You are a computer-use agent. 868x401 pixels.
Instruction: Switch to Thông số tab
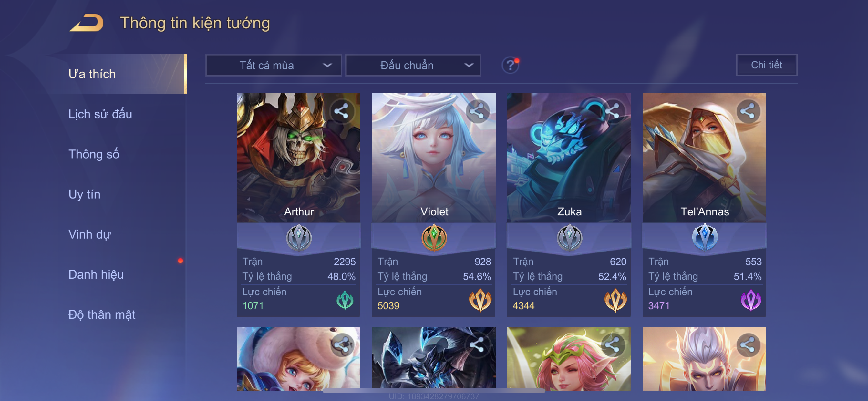pyautogui.click(x=94, y=154)
